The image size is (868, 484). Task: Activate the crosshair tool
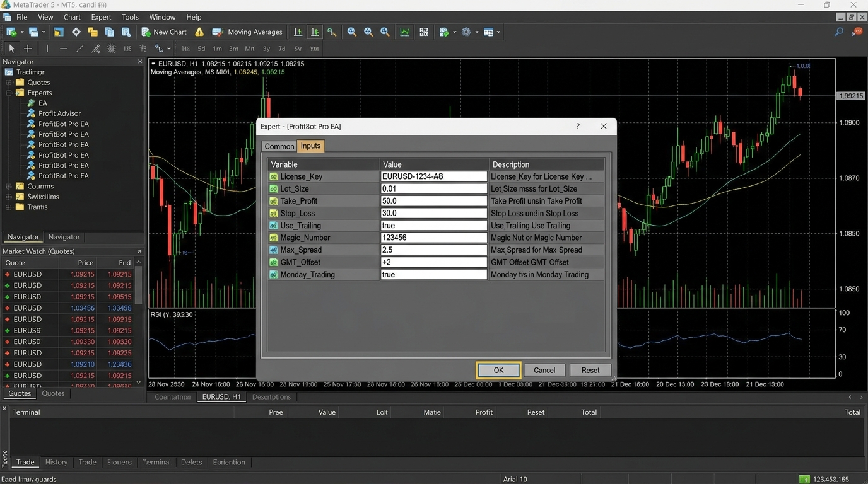click(28, 49)
